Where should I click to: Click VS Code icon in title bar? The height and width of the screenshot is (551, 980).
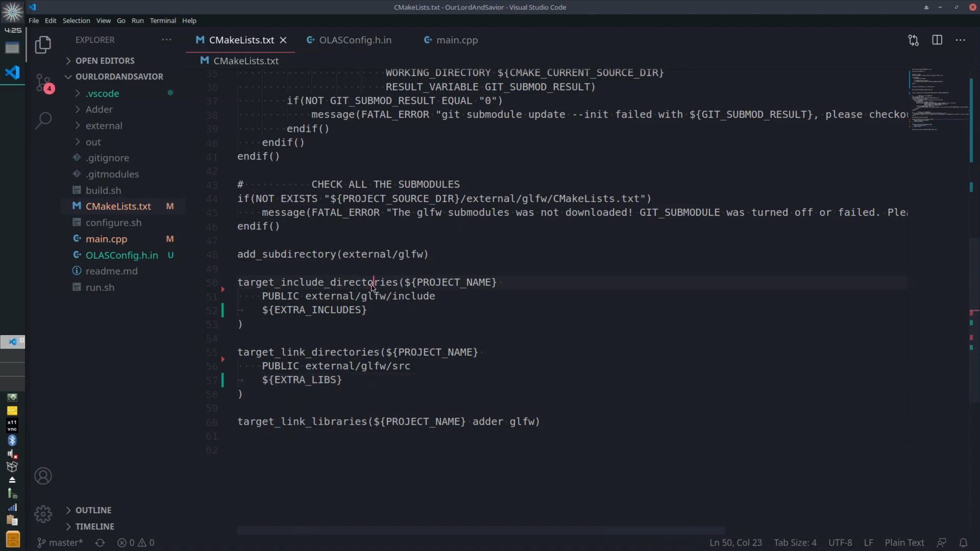33,7
